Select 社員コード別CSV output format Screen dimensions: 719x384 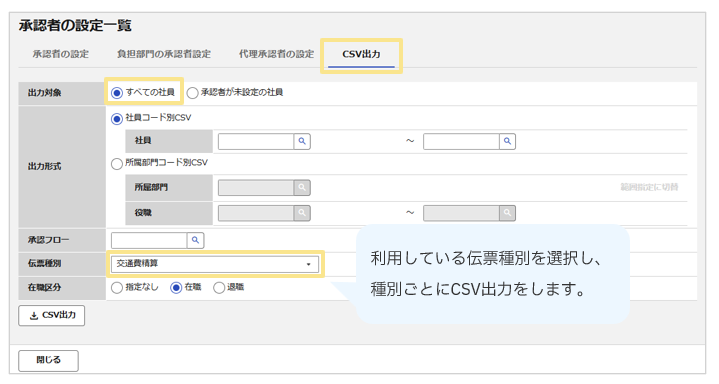click(117, 119)
